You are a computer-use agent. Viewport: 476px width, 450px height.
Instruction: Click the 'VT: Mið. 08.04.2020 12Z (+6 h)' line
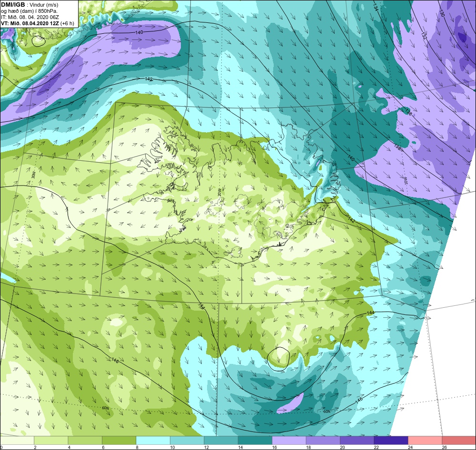coord(37,23)
